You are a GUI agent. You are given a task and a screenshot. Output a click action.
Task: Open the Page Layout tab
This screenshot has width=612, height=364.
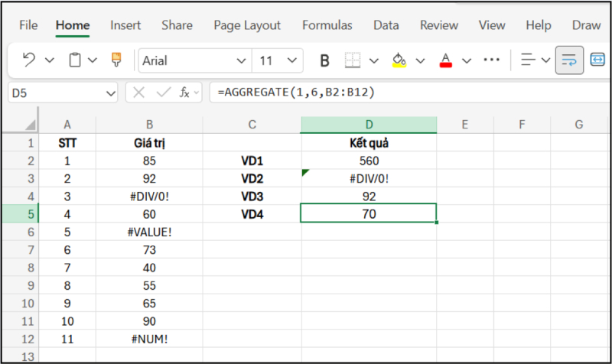(x=246, y=25)
